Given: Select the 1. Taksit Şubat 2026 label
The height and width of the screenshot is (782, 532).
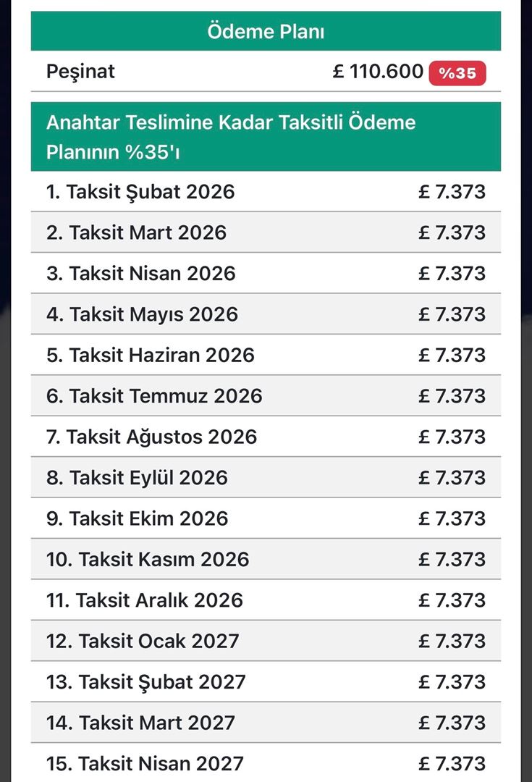Looking at the screenshot, I should (x=140, y=192).
